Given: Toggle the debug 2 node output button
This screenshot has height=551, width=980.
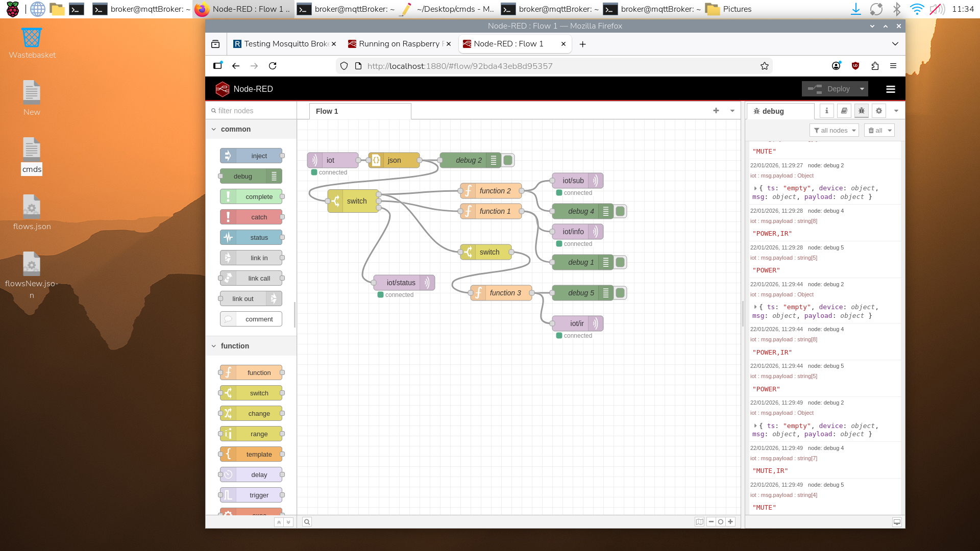Looking at the screenshot, I should pos(508,160).
